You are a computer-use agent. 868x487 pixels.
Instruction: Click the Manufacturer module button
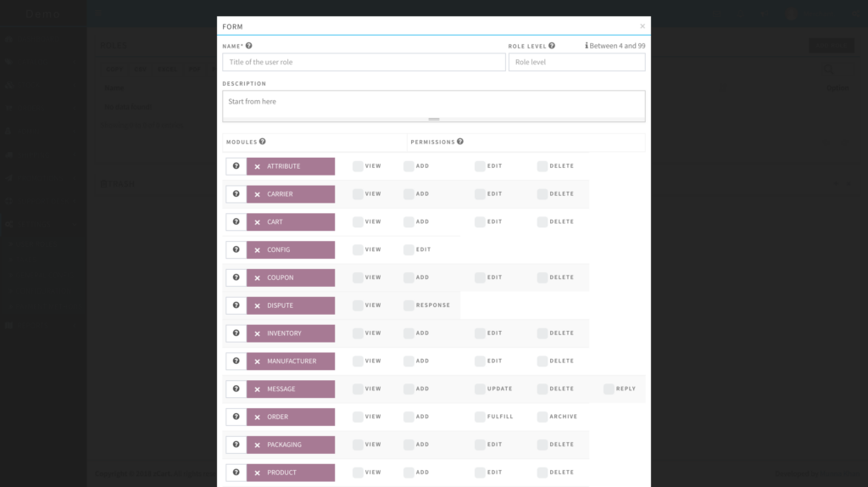click(291, 361)
